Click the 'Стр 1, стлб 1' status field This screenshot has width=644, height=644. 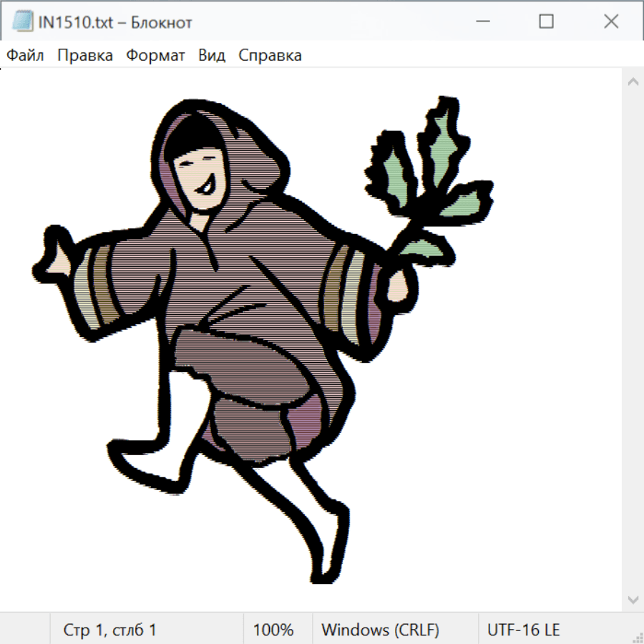tap(109, 630)
